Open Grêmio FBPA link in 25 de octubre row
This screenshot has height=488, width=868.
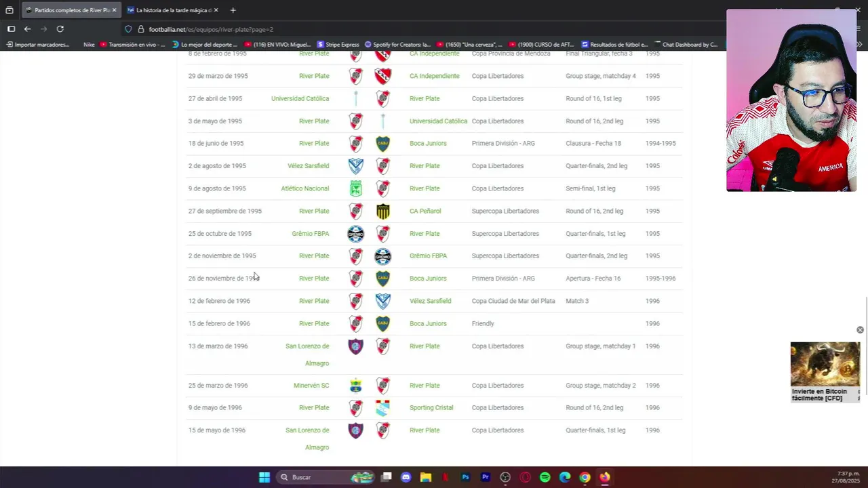tap(310, 234)
